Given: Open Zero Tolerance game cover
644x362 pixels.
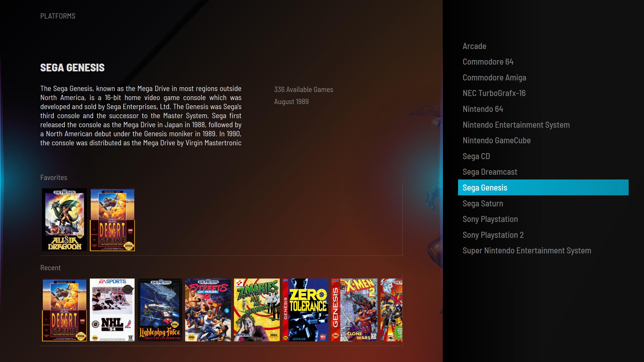Looking at the screenshot, I should point(305,310).
